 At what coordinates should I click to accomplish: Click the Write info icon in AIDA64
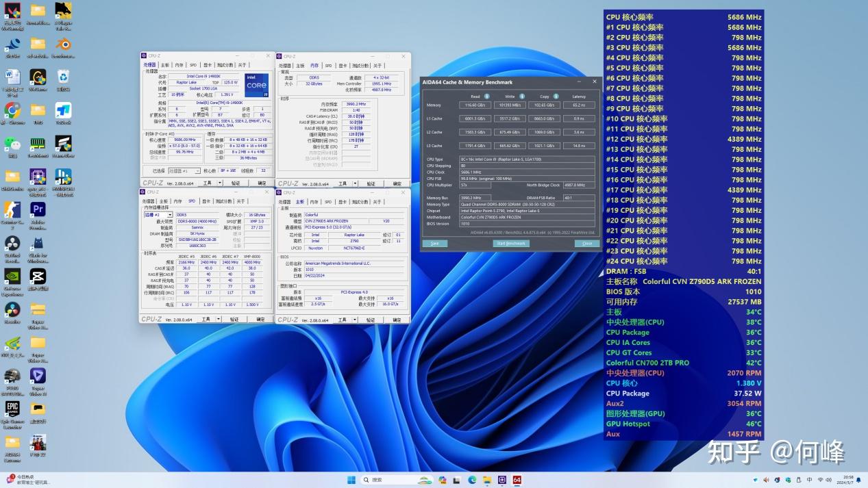522,97
